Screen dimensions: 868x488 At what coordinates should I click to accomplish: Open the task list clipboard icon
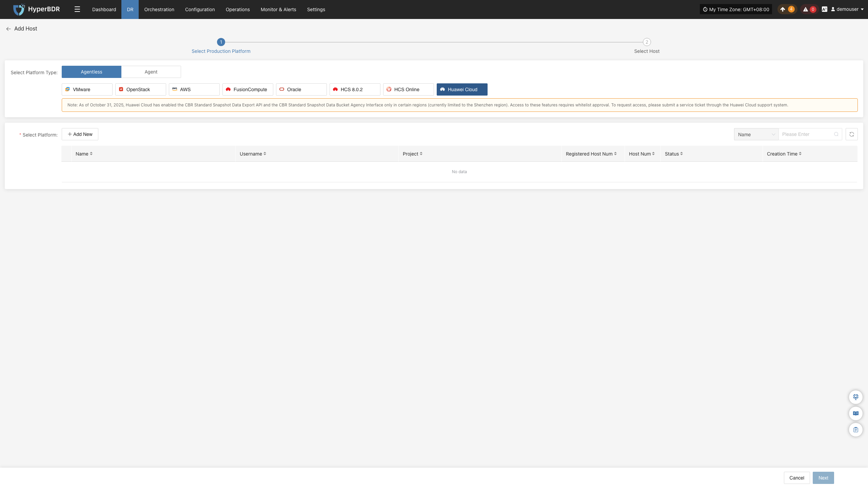coord(856,430)
